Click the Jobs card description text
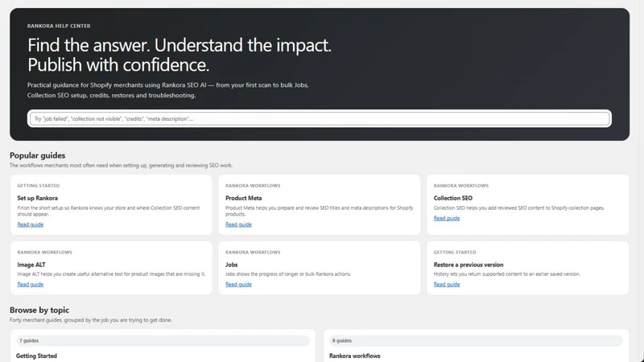The width and height of the screenshot is (644, 362). coord(288,274)
